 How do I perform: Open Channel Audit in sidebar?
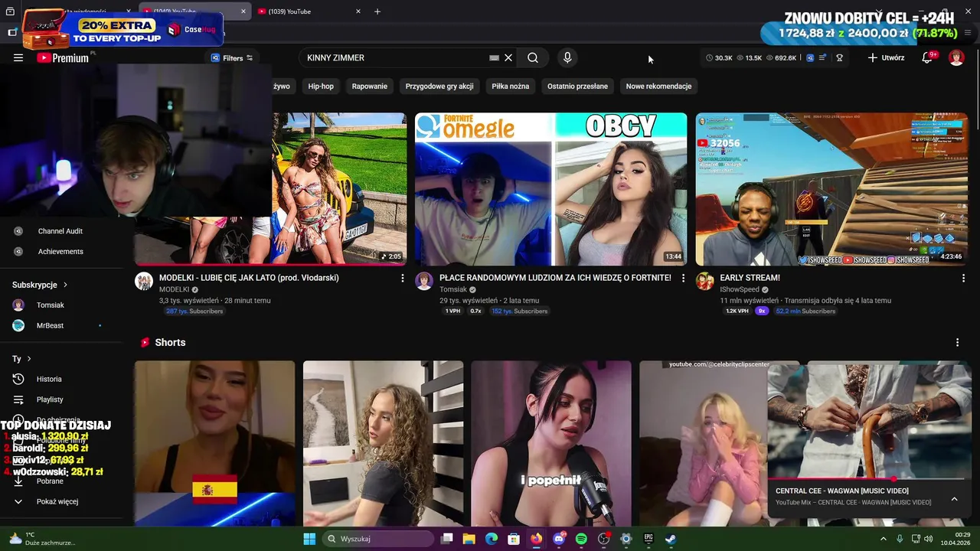[60, 231]
